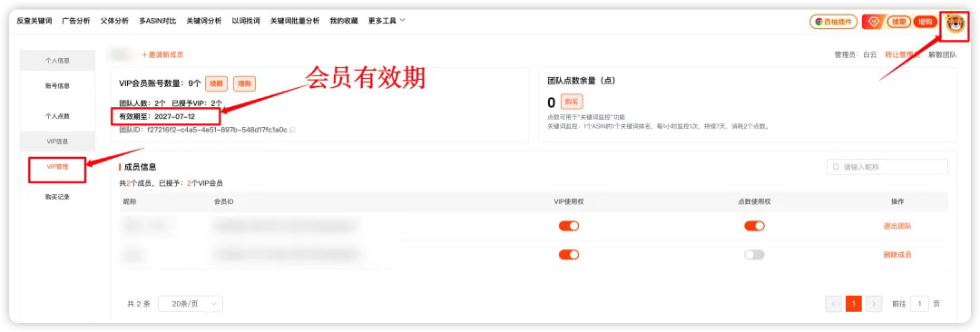Go to the next page arrow
This screenshot has width=980, height=332.
pos(874,304)
